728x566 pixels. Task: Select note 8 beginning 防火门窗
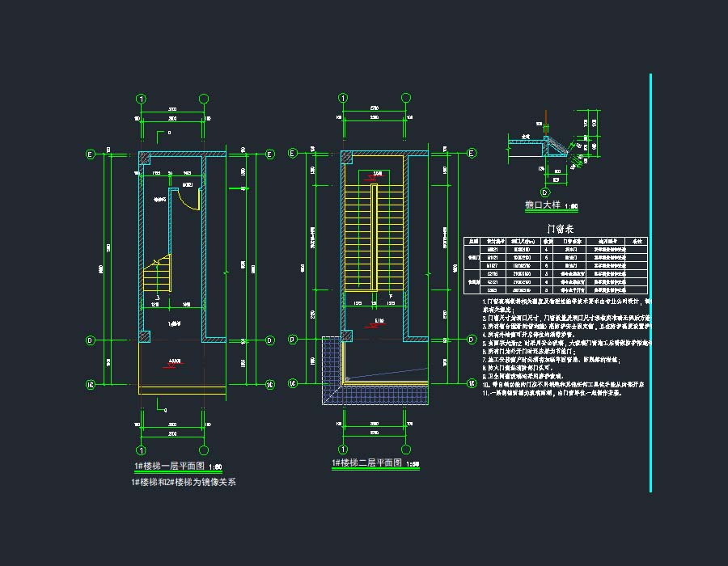click(517, 368)
